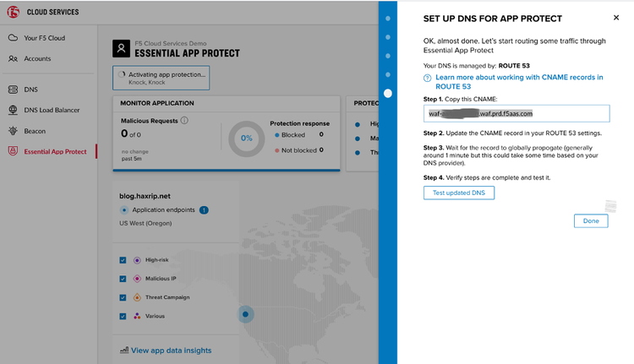Click the Accounts people icon
The width and height of the screenshot is (634, 364).
pos(13,58)
